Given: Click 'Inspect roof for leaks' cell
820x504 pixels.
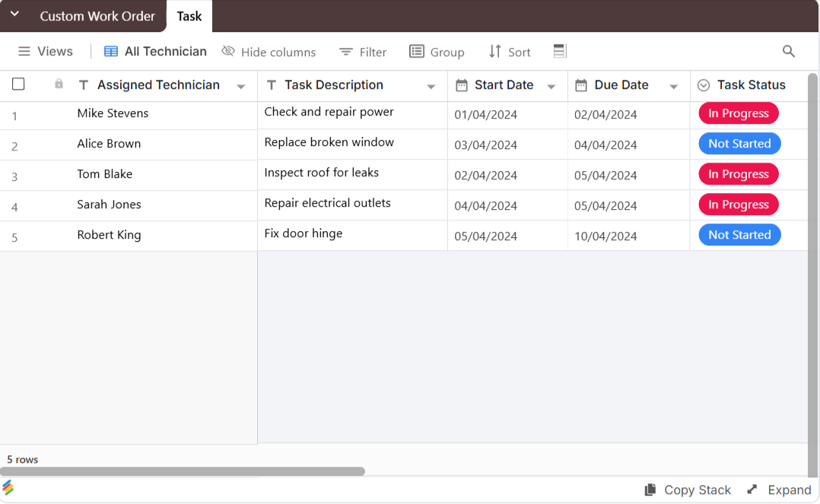Looking at the screenshot, I should [x=352, y=175].
